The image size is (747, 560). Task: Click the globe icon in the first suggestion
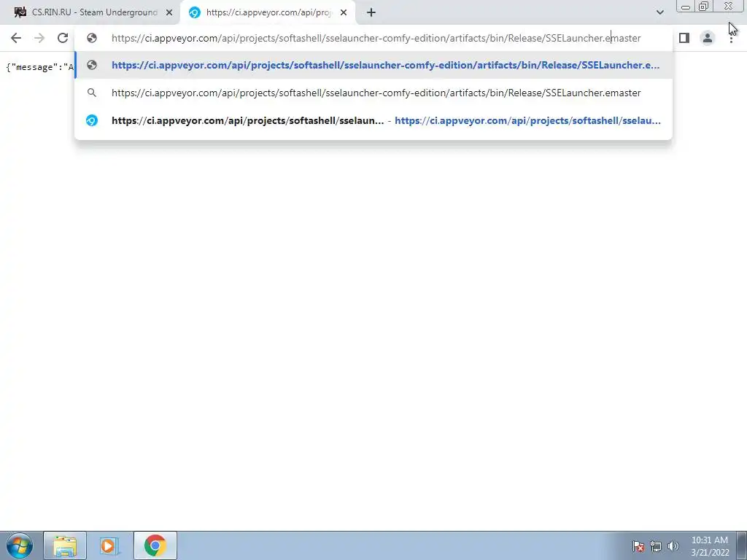pos(92,65)
